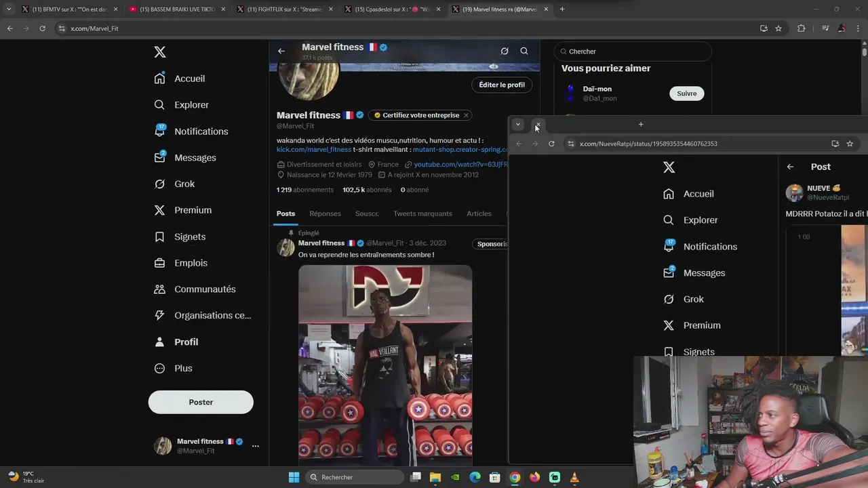
Task: Open Premium in the main window sidebar
Action: pyautogui.click(x=183, y=210)
